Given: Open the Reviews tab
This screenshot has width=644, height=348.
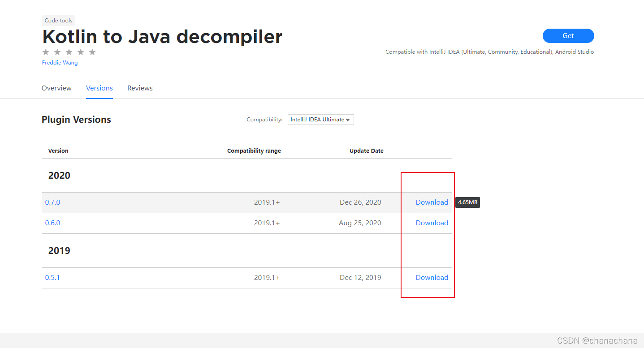Looking at the screenshot, I should click(140, 88).
